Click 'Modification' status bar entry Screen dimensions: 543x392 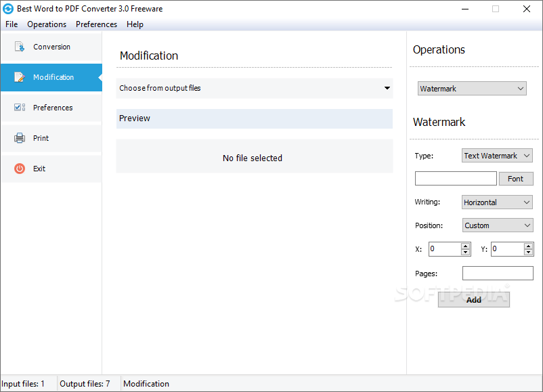pos(146,384)
